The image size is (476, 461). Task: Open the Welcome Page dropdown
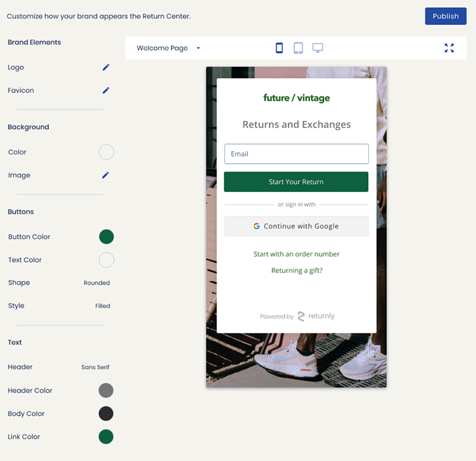[168, 48]
